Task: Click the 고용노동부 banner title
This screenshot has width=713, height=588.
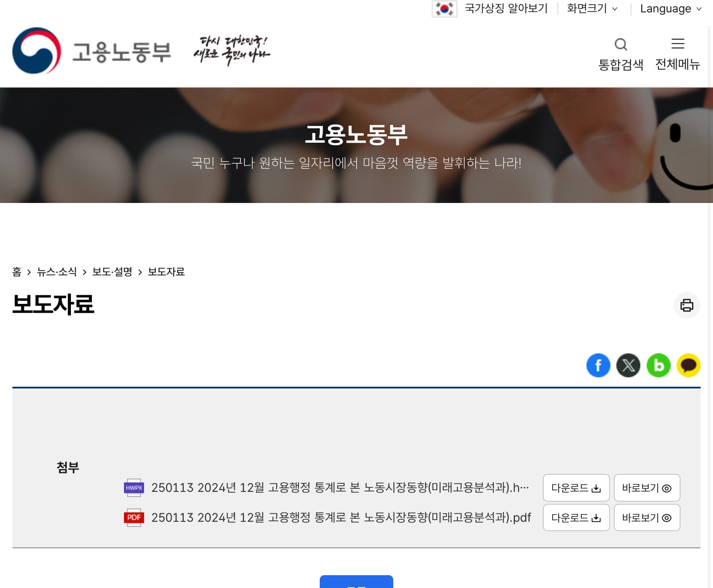Action: coord(356,135)
